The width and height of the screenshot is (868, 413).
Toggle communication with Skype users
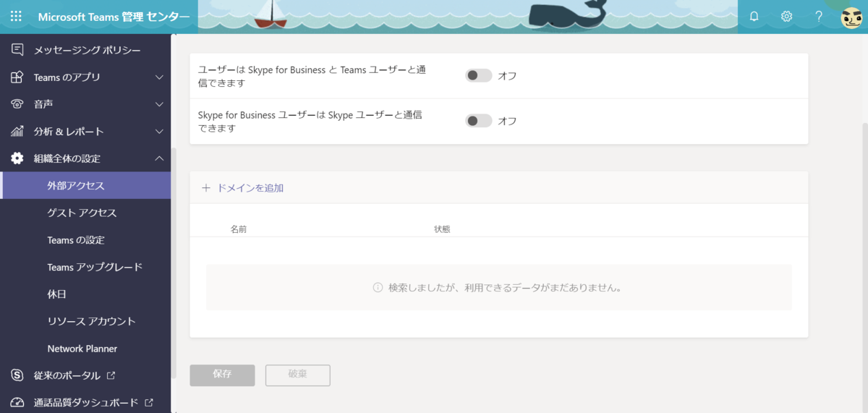click(478, 121)
